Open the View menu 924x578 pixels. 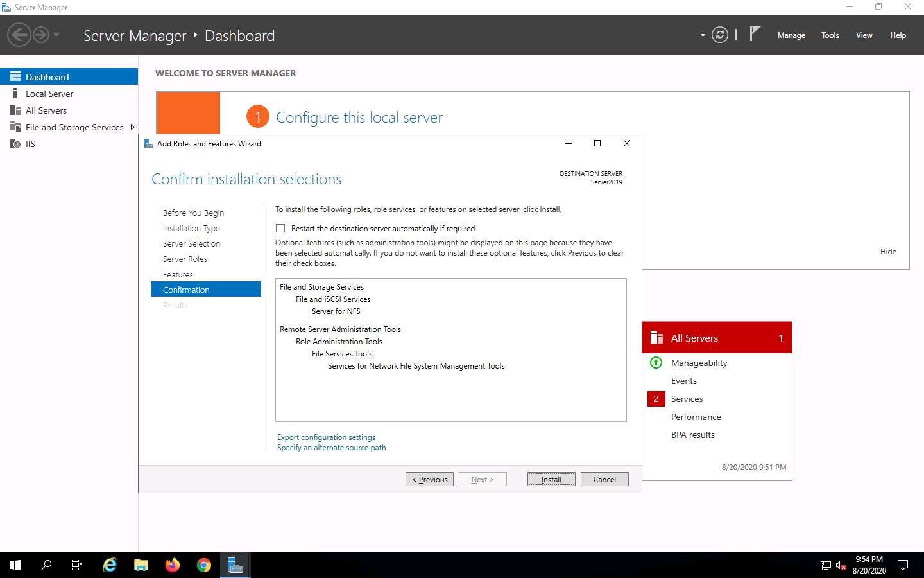[x=864, y=35]
